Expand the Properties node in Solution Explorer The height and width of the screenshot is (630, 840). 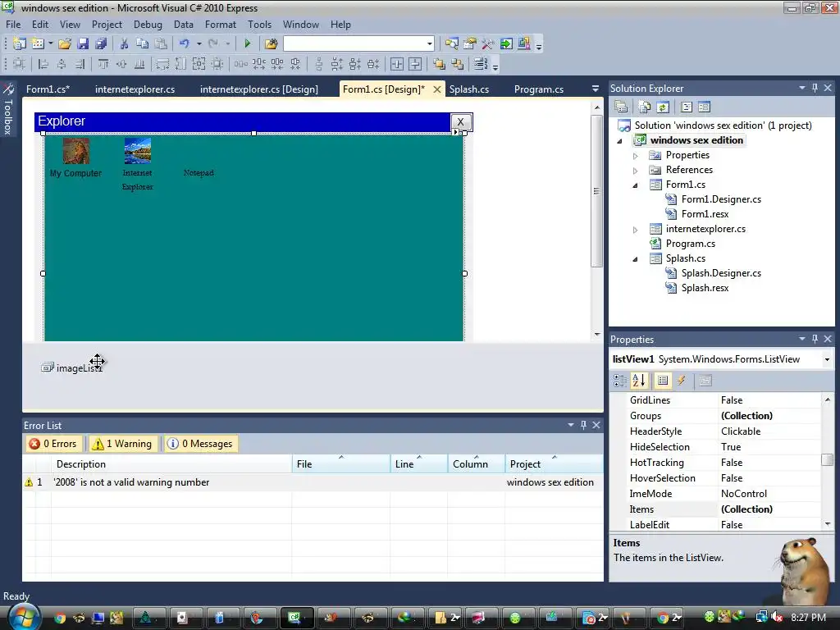(636, 156)
